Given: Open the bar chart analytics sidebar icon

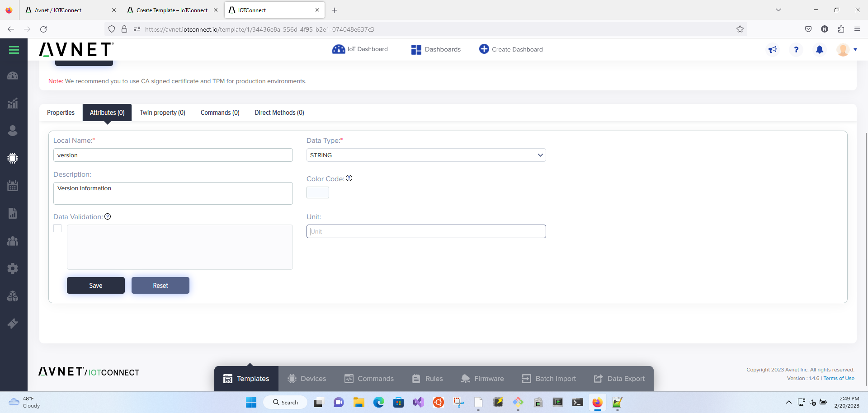Looking at the screenshot, I should (x=13, y=103).
